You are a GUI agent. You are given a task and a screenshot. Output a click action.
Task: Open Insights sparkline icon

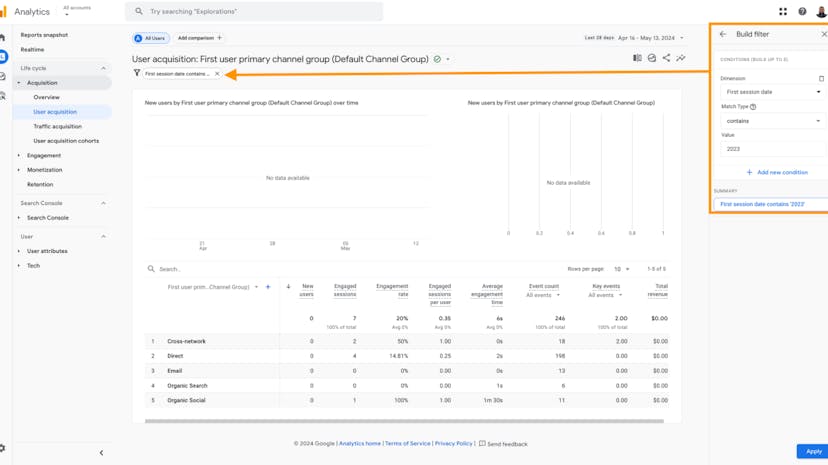(681, 58)
